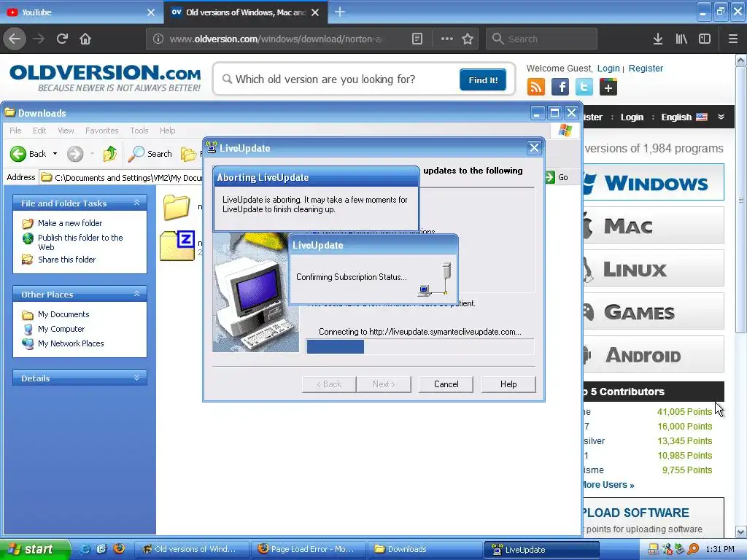Click LiveUpdate connection progress bar
The image size is (747, 560).
pos(419,346)
